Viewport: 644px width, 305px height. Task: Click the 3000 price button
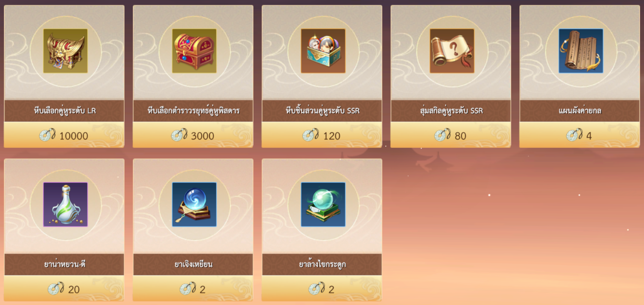pyautogui.click(x=193, y=135)
